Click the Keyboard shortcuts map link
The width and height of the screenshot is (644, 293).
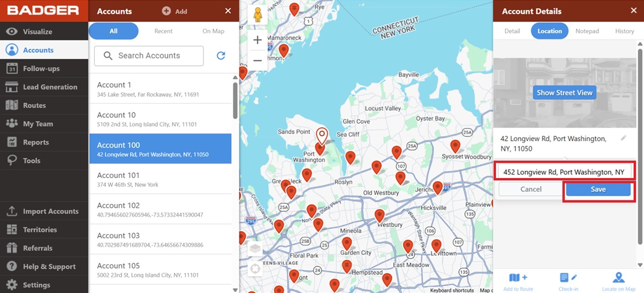pyautogui.click(x=452, y=290)
